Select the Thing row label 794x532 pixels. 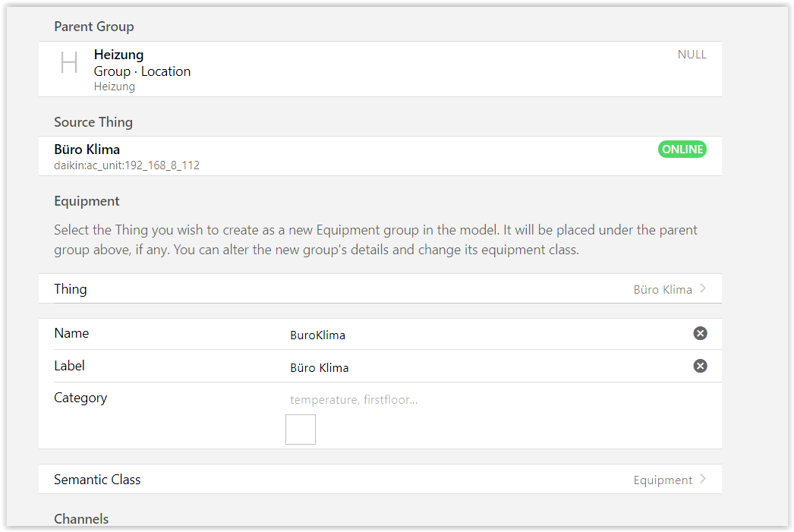click(x=71, y=289)
